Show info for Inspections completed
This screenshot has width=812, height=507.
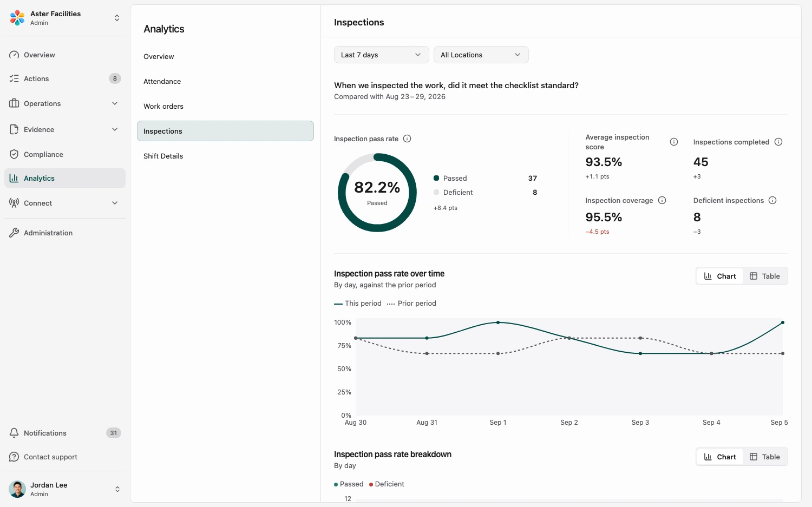pyautogui.click(x=778, y=142)
